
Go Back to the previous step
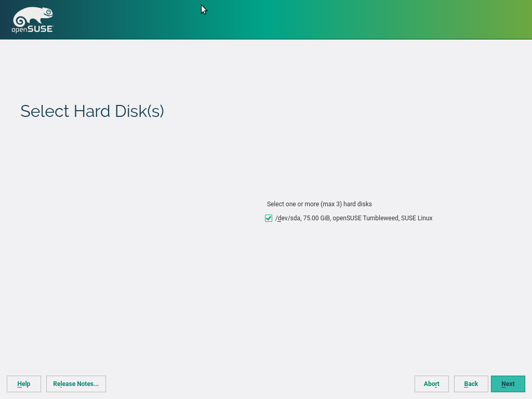pyautogui.click(x=471, y=384)
